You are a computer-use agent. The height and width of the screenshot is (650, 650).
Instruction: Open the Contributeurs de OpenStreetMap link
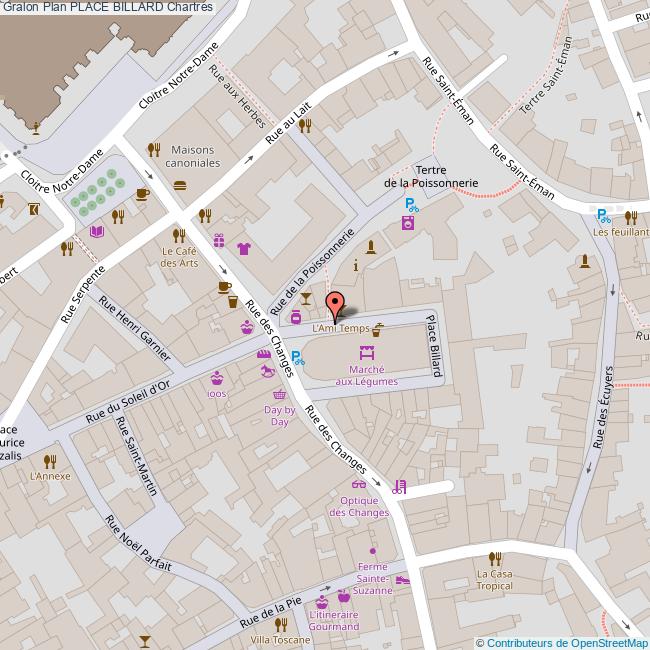[x=566, y=642]
